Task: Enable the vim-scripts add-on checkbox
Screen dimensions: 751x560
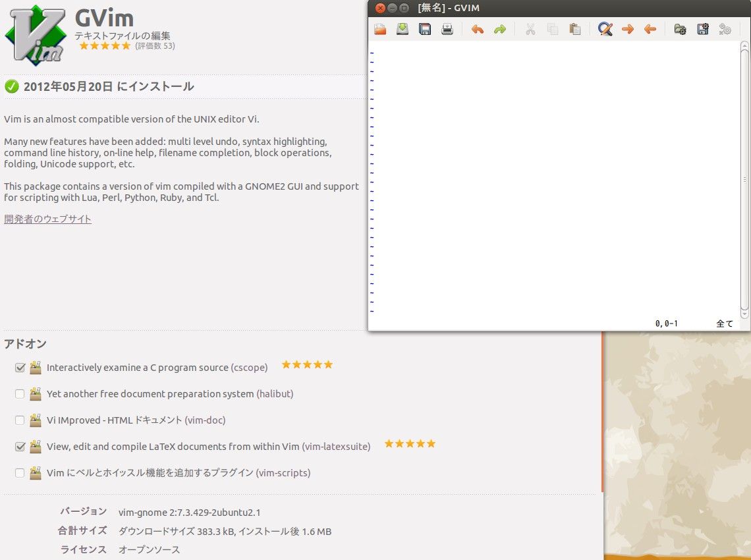Action: [x=20, y=473]
